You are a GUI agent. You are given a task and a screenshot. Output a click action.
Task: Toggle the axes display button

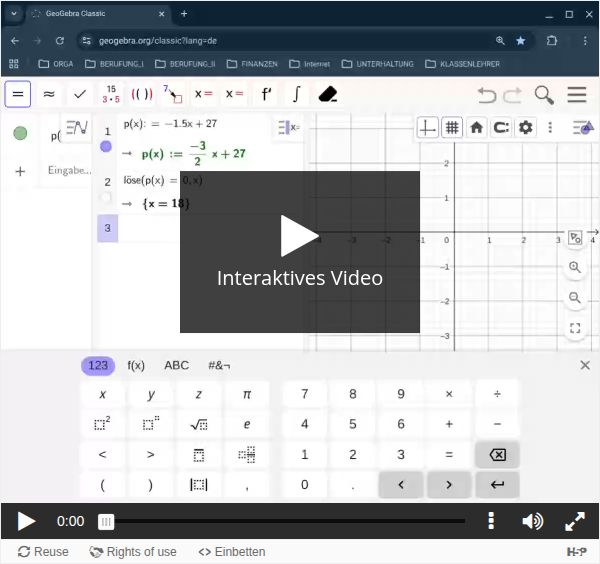click(428, 128)
